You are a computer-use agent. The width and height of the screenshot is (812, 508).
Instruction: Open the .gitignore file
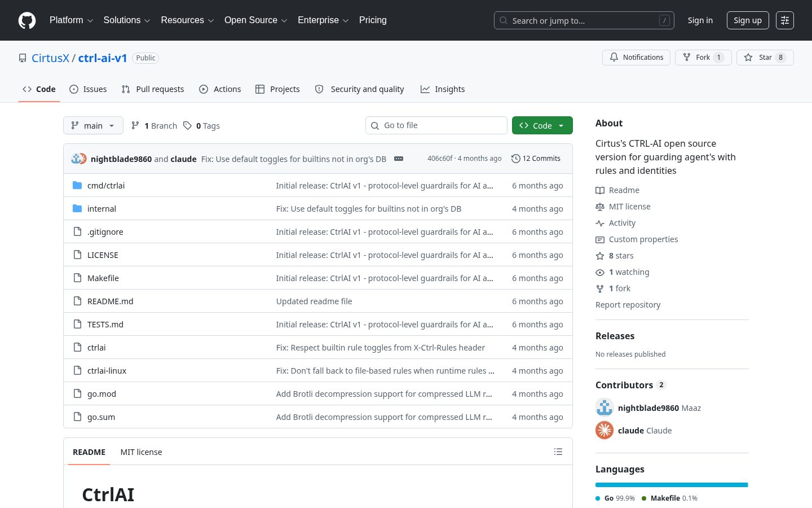(105, 232)
